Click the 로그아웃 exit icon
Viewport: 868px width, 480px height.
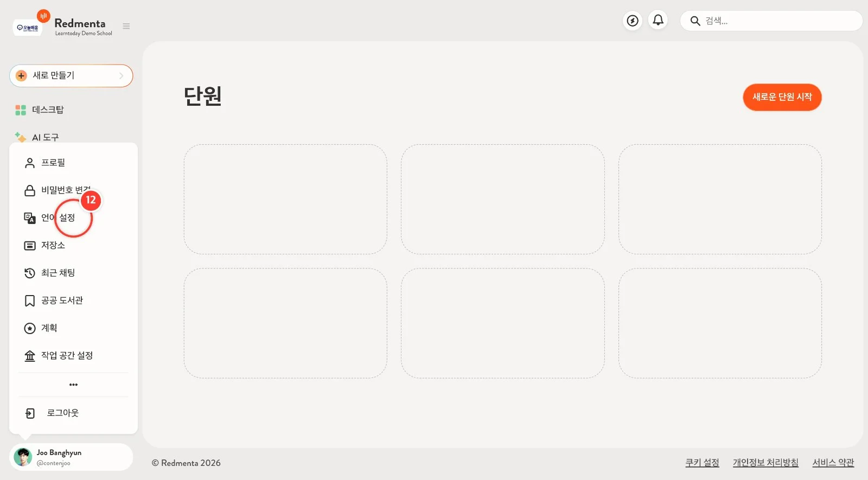tap(30, 413)
